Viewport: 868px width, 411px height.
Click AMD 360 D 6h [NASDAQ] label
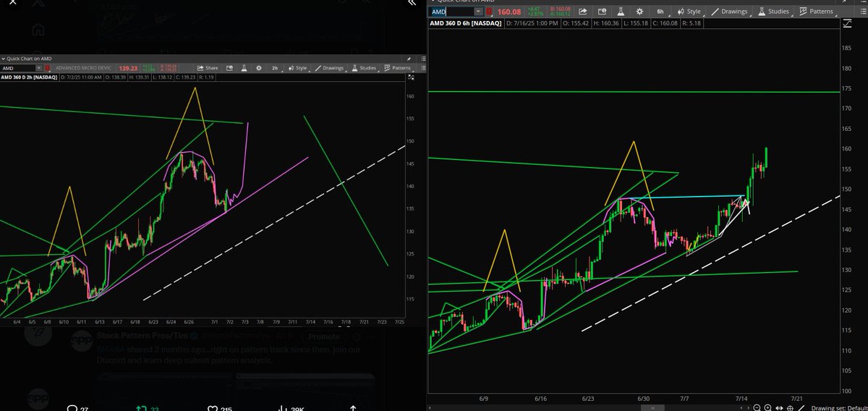point(467,23)
